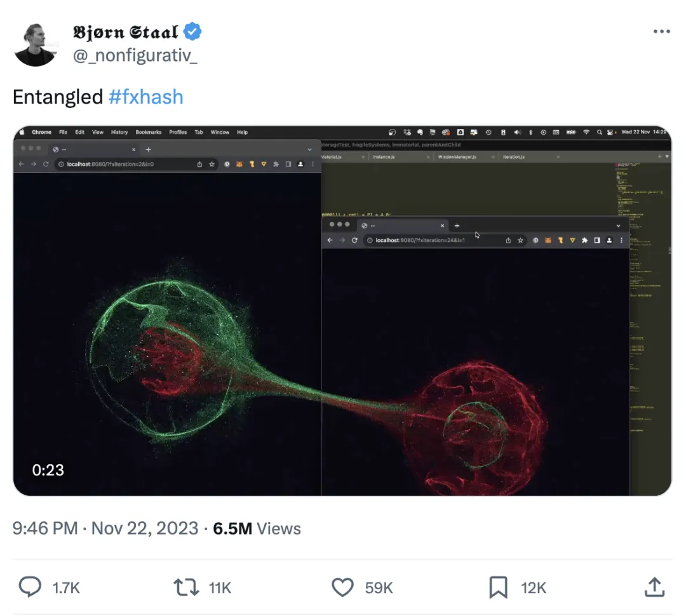
Task: Click the 59K likes count
Action: [x=379, y=588]
